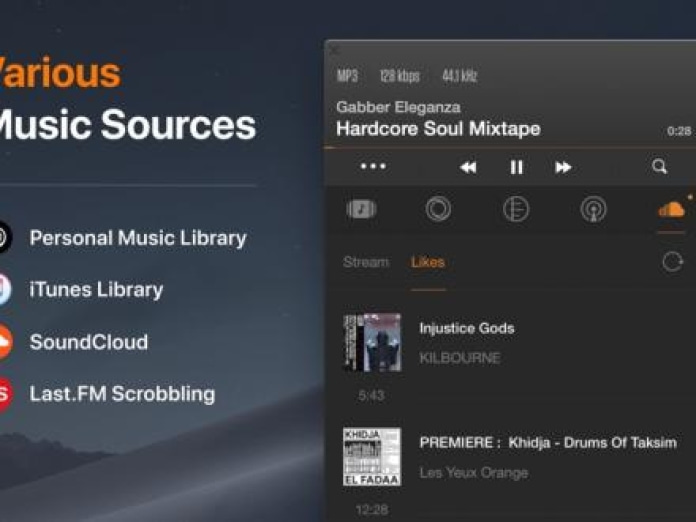Image resolution: width=696 pixels, height=522 pixels.
Task: Click the MP3 format label
Action: pyautogui.click(x=347, y=76)
